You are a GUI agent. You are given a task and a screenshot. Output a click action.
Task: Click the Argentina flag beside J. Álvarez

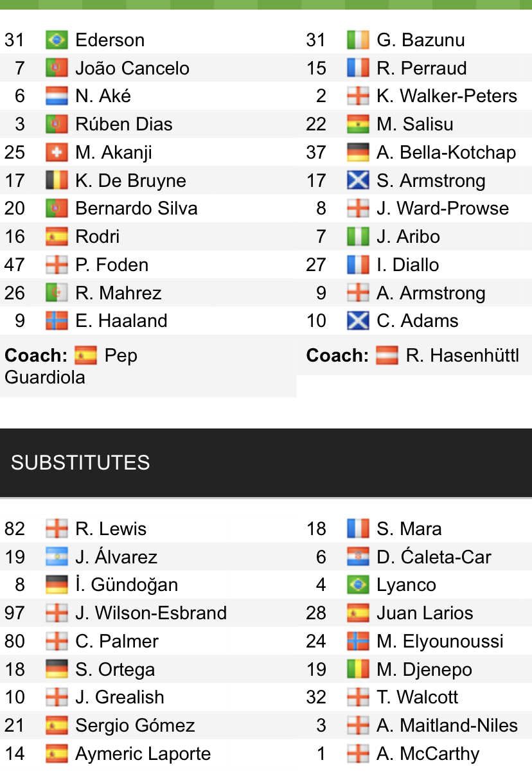pyautogui.click(x=57, y=557)
